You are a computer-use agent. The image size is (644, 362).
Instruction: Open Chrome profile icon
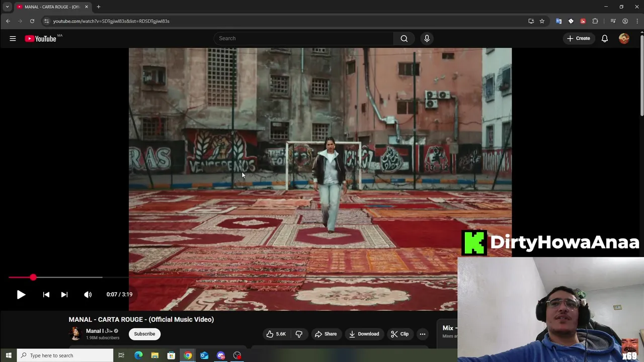coord(625,21)
